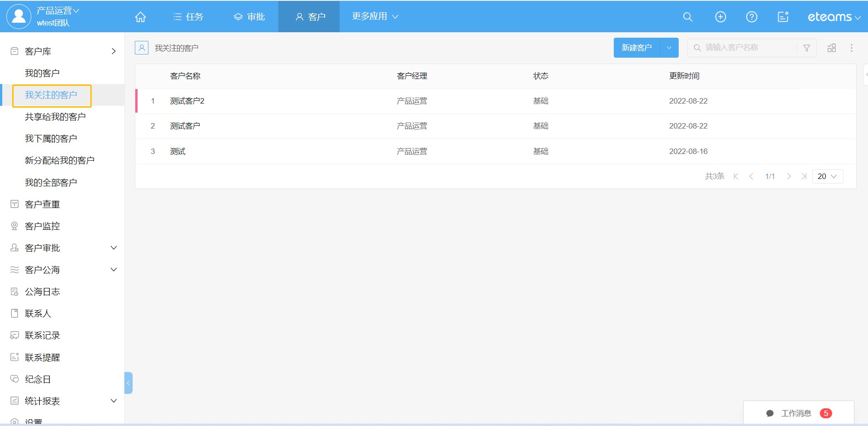Click the filter funnel icon in search box

pos(806,48)
